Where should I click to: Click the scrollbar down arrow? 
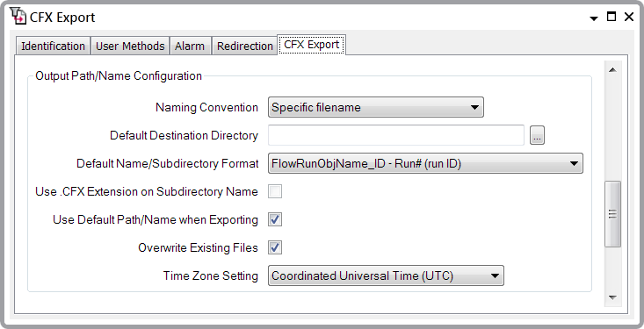point(612,297)
